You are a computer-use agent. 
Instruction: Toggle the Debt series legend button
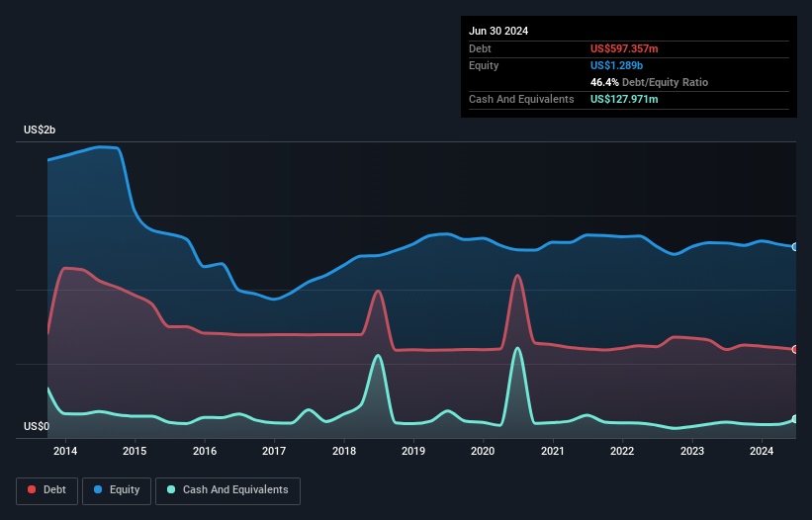coord(47,490)
